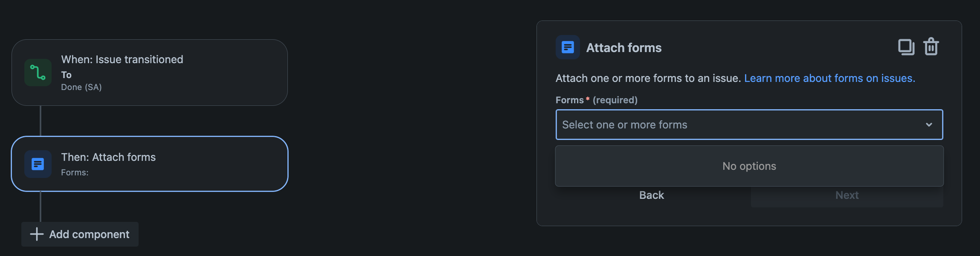Image resolution: width=980 pixels, height=256 pixels.
Task: Click the disabled Next button
Action: (x=847, y=195)
